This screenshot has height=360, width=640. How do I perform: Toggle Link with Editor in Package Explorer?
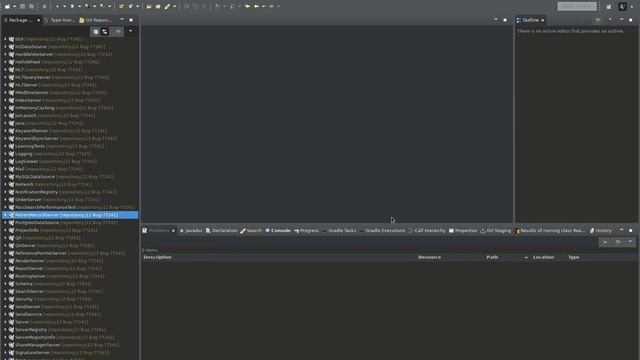click(105, 31)
